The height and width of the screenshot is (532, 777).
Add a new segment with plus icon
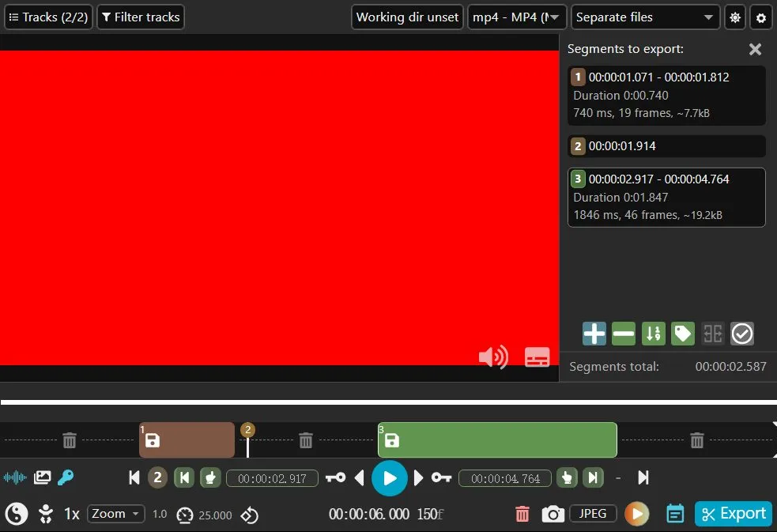[594, 334]
